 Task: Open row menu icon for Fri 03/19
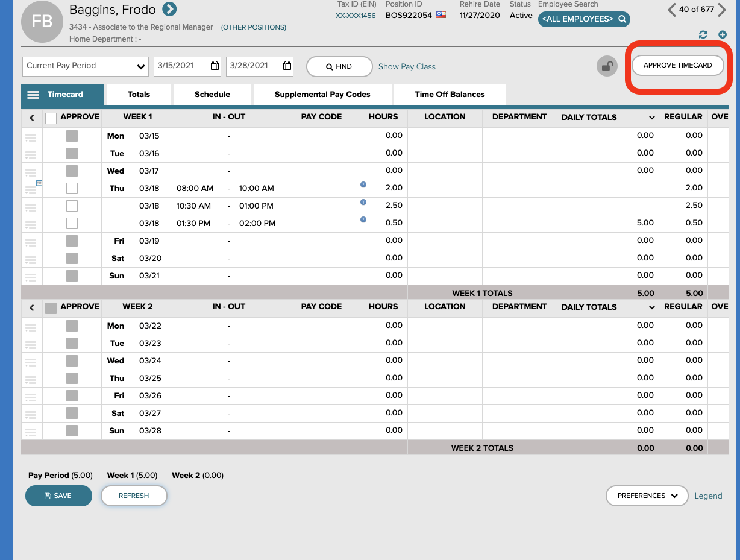(x=31, y=242)
